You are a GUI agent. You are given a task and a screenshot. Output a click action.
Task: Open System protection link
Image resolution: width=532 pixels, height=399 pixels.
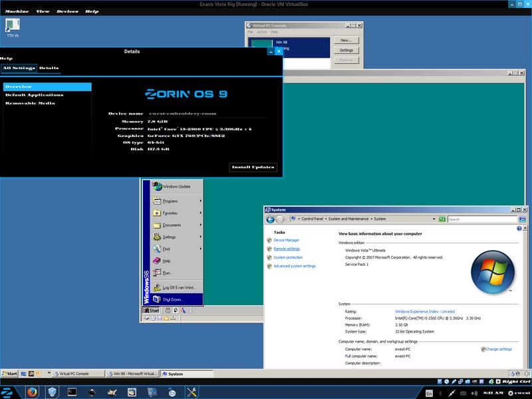tap(288, 257)
